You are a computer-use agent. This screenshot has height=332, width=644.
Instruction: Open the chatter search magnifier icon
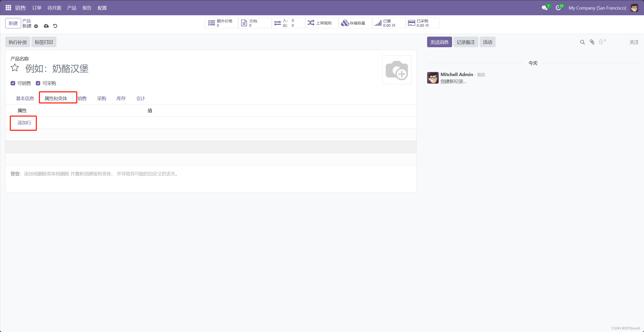[x=582, y=42]
